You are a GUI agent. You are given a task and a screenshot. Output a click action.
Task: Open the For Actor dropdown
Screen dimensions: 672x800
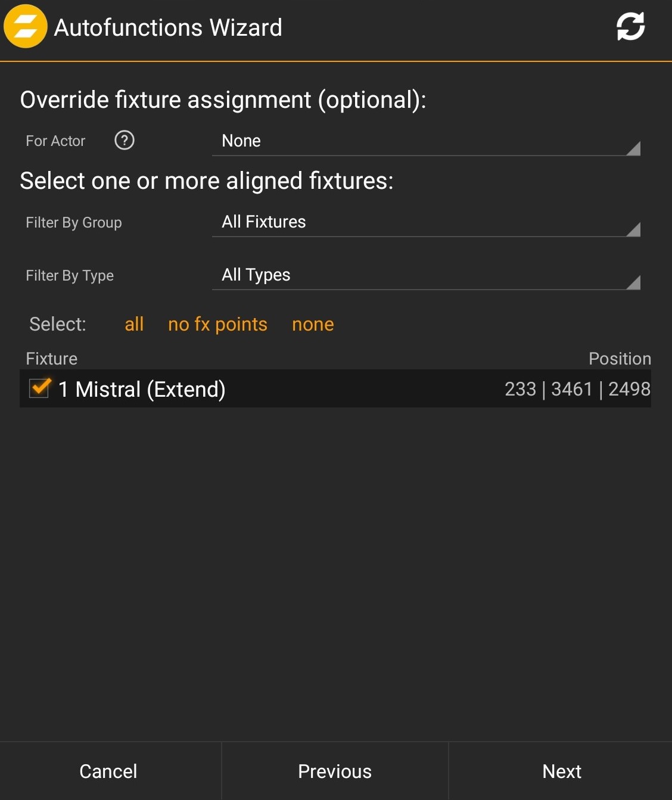[425, 141]
